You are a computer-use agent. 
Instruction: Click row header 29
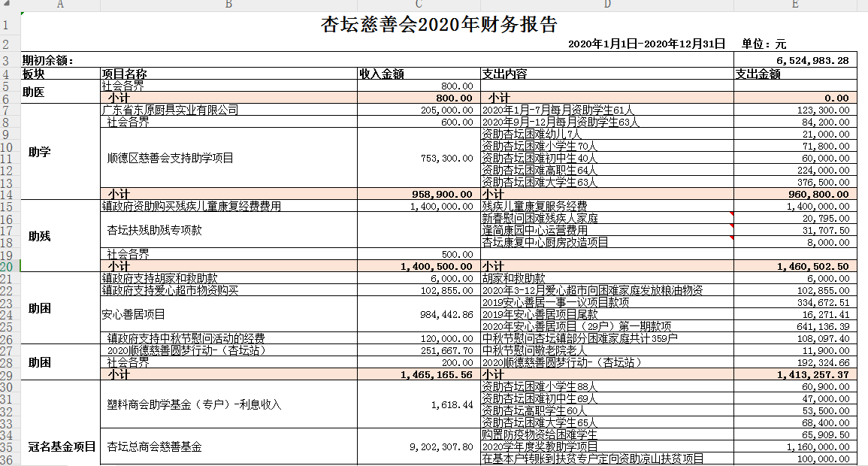pyautogui.click(x=6, y=374)
